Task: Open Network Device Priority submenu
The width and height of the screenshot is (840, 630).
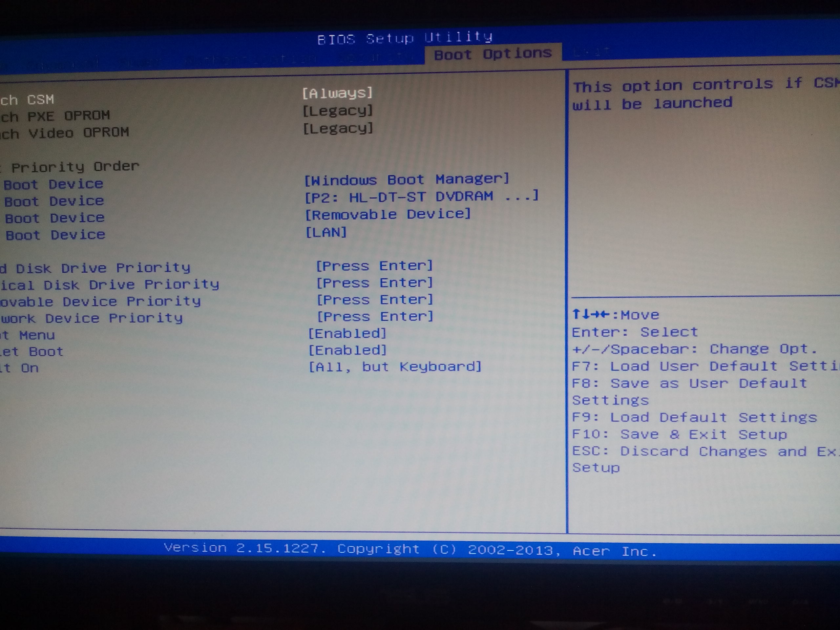Action: point(375,316)
